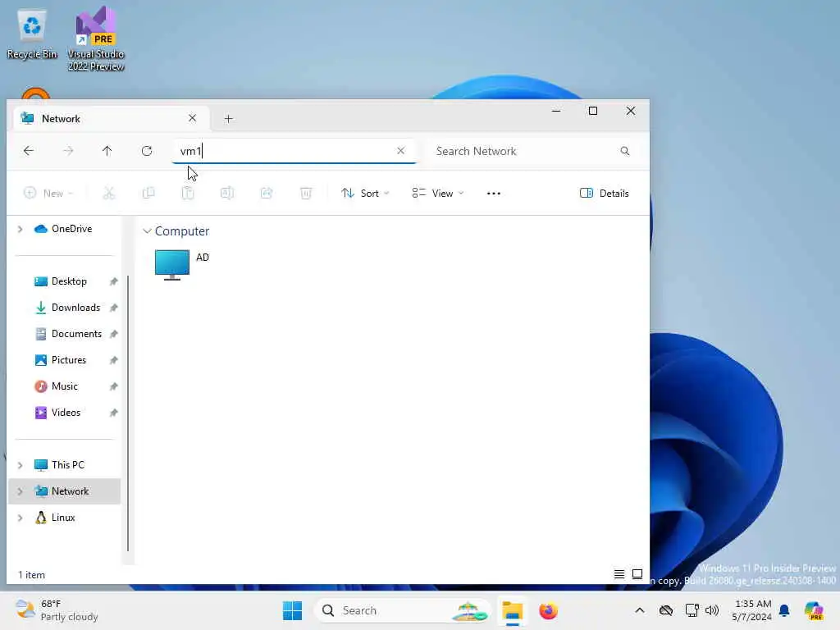Close the Network tab
This screenshot has width=840, height=630.
click(192, 118)
